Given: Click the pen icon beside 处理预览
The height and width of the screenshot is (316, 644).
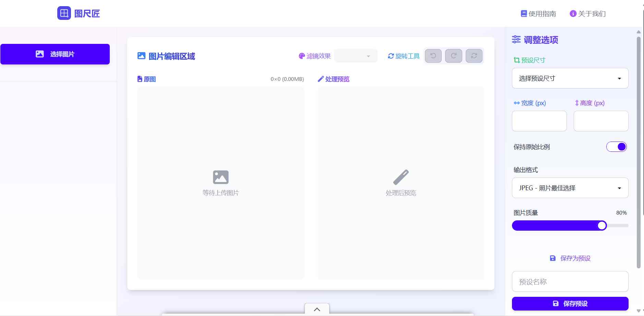Looking at the screenshot, I should (320, 79).
